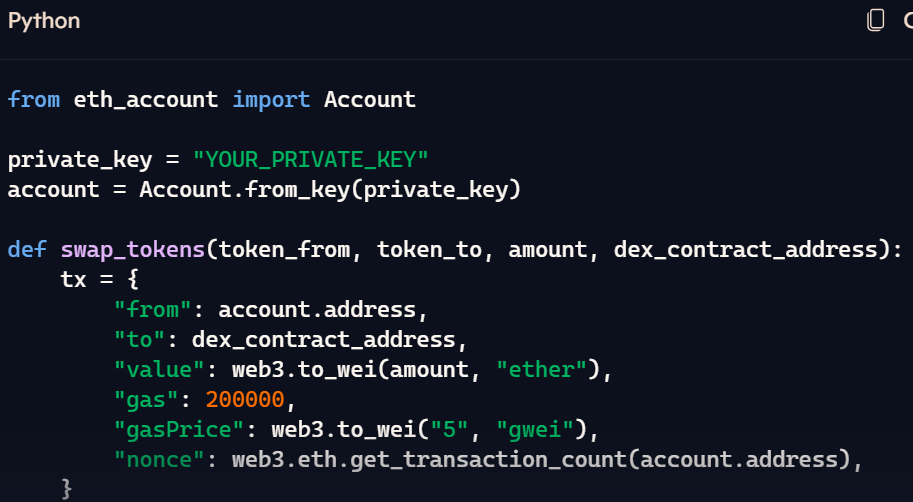Click the "gwei" string literal

[x=535, y=430]
